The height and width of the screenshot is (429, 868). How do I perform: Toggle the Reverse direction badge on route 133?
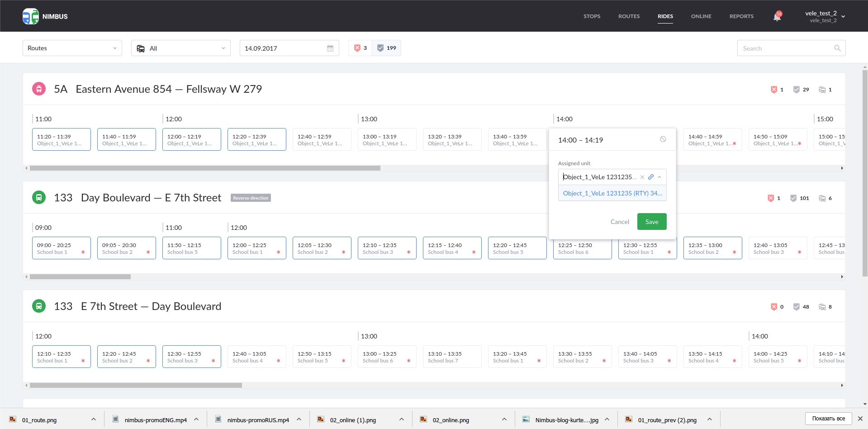pyautogui.click(x=251, y=198)
